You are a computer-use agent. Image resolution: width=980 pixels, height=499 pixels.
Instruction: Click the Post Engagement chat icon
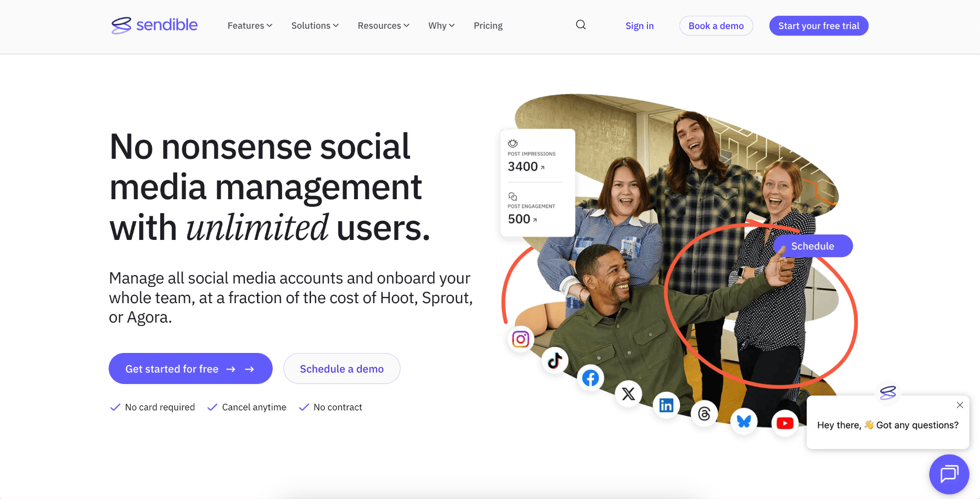[x=512, y=196]
